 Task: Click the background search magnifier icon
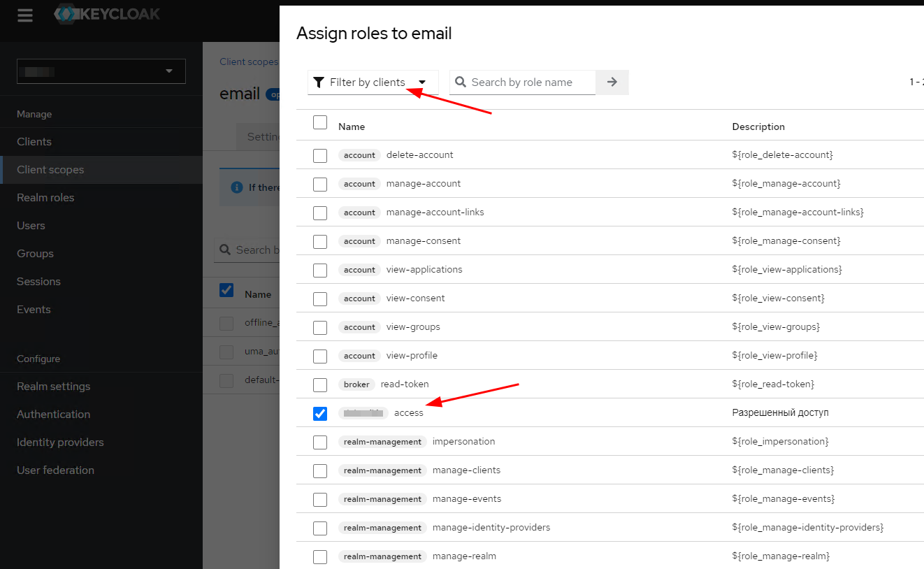tap(225, 250)
